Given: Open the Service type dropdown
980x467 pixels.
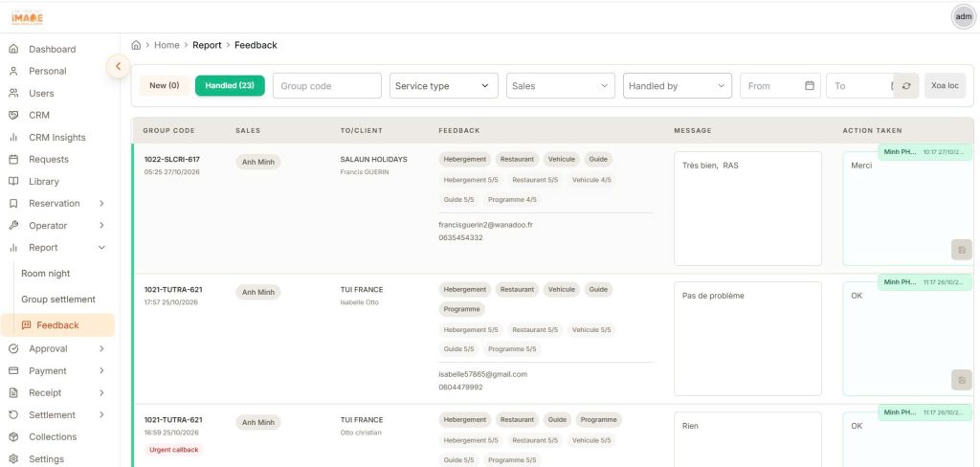Looking at the screenshot, I should click(444, 85).
